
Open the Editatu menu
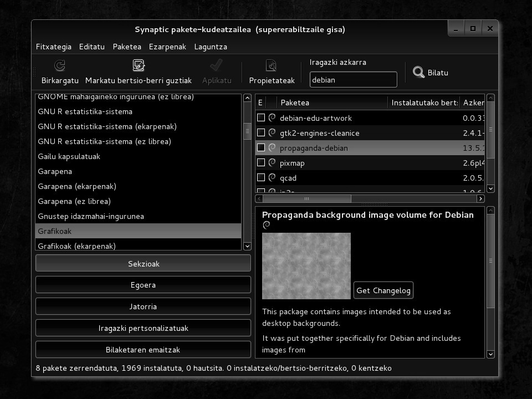click(92, 47)
